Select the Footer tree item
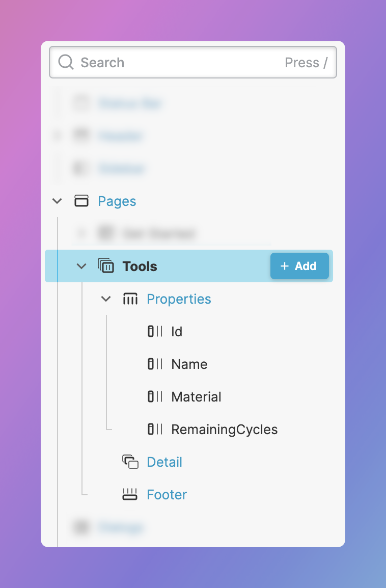 point(167,495)
